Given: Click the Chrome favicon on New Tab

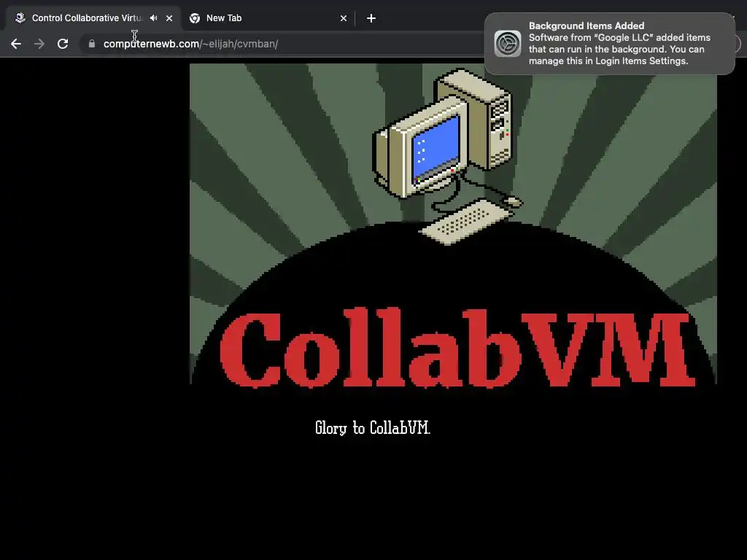Looking at the screenshot, I should 194,18.
